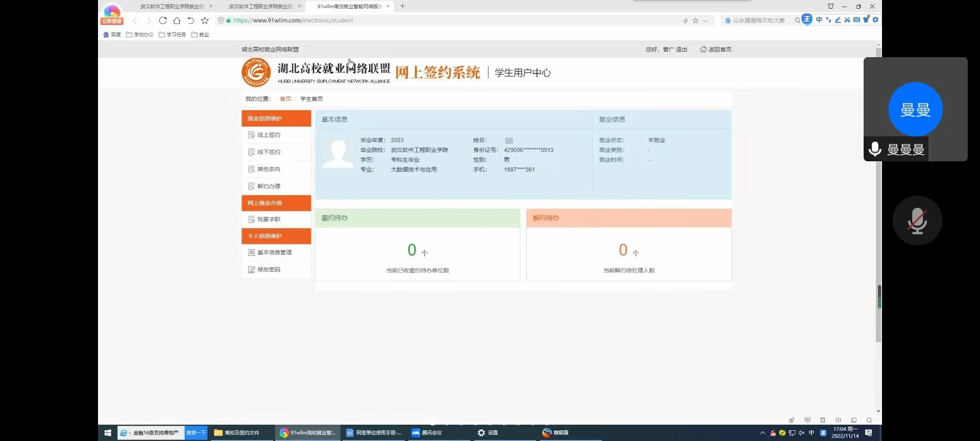This screenshot has height=441, width=980.
Task: Toggle the browser mute speaker icon
Action: click(x=838, y=420)
